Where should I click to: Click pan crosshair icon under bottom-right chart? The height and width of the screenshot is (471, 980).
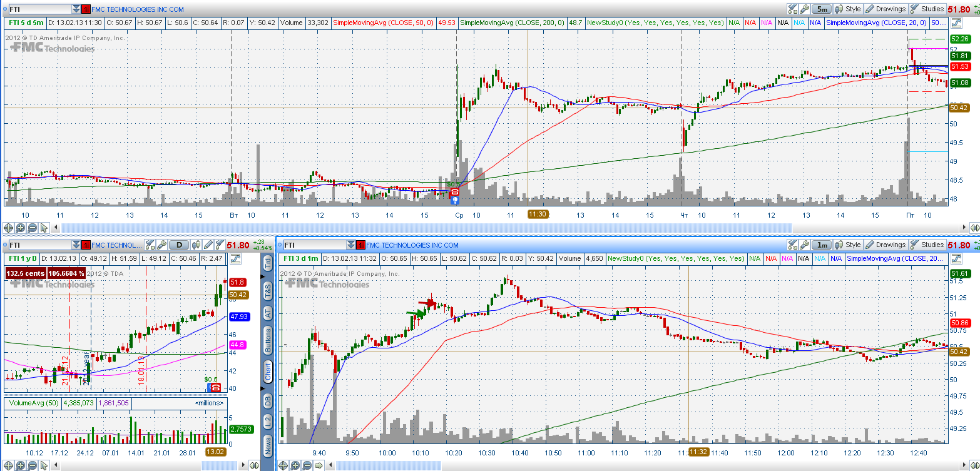coord(283,465)
